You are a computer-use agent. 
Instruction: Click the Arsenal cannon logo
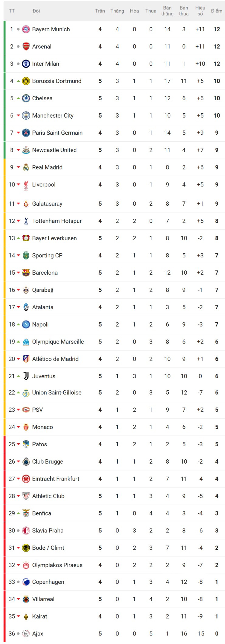[26, 46]
